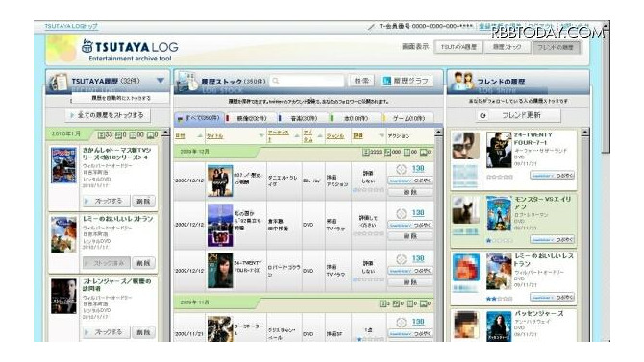Click つぶやく on friend's 24-TWENTY FOUR-7-1 card
The image size is (644, 362).
(x=552, y=176)
